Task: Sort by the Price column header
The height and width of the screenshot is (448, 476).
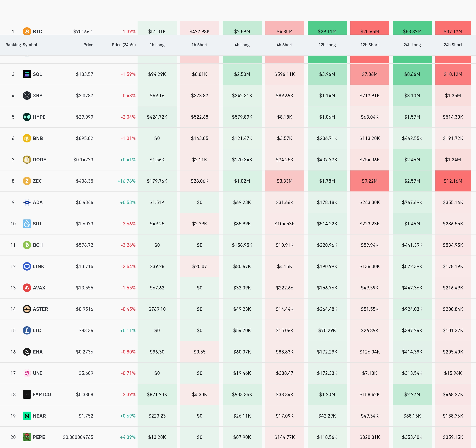Action: click(88, 45)
